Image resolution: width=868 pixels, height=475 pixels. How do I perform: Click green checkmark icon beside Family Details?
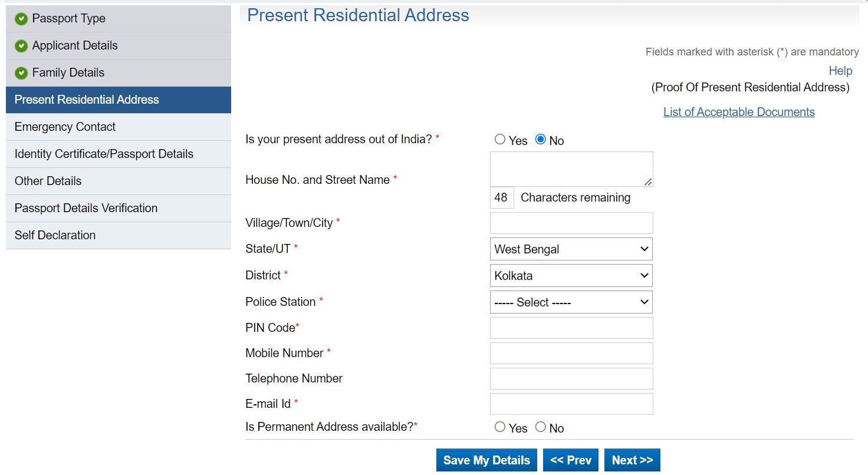pos(21,73)
